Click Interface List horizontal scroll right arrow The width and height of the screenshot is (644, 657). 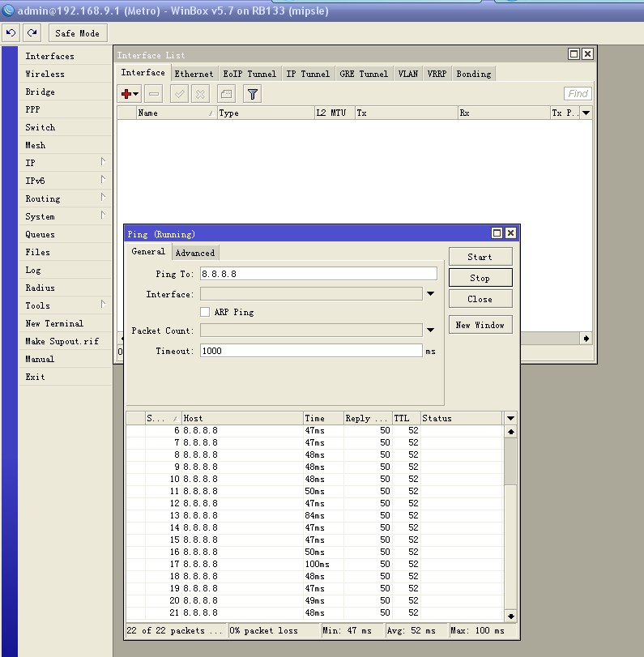[586, 338]
